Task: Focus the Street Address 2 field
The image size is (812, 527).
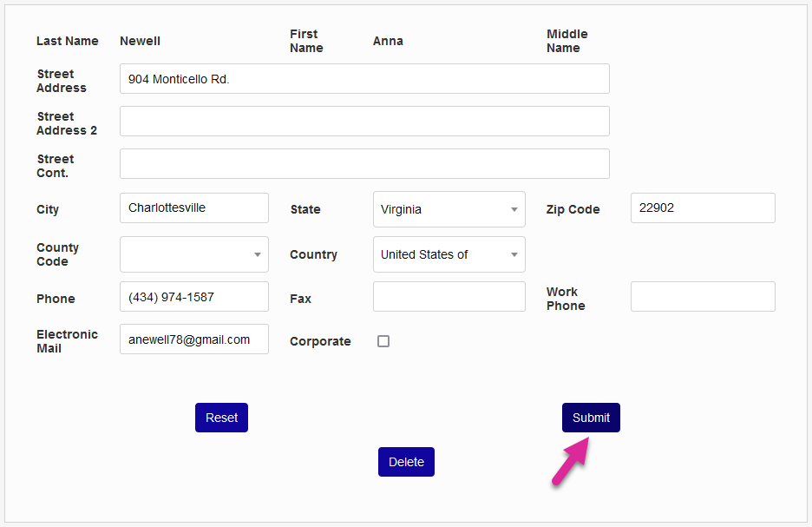Action: coord(364,122)
